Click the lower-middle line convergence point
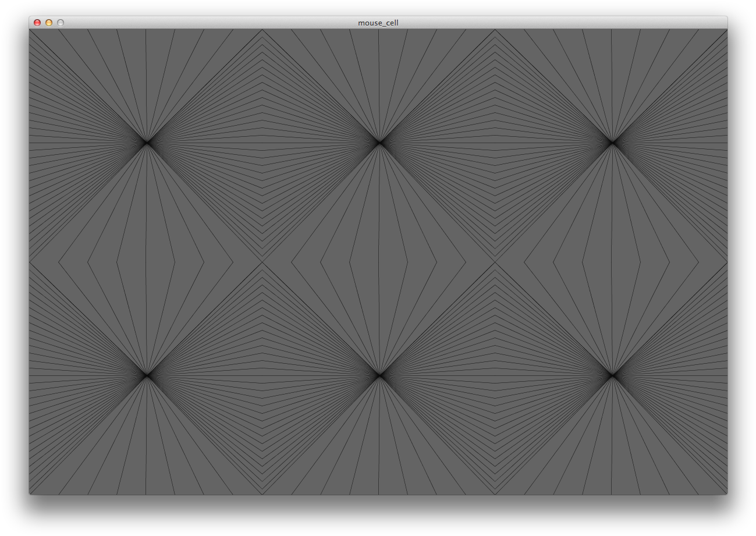This screenshot has height=536, width=756. pos(379,375)
